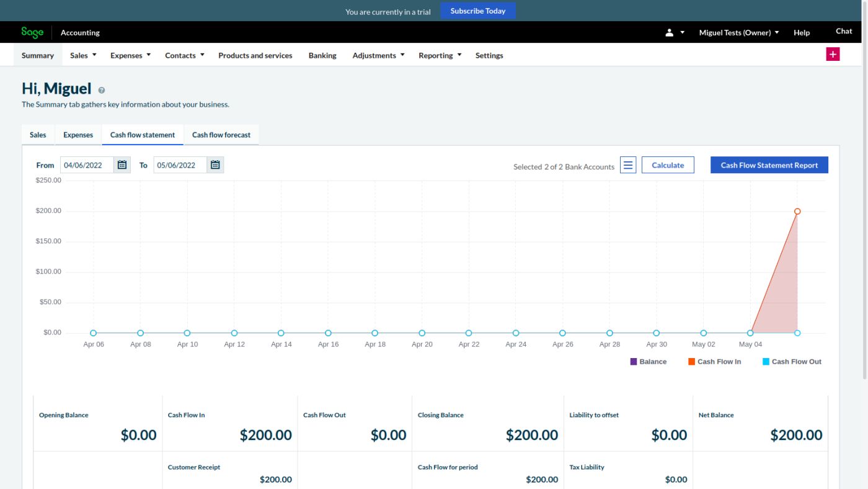Click the help question mark beside Hi, Miguel
868x489 pixels.
[102, 91]
